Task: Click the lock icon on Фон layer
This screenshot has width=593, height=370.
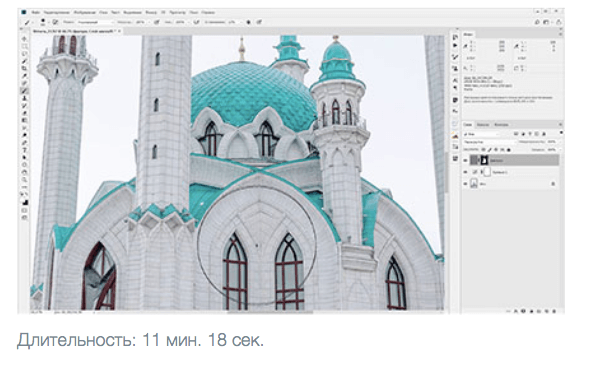Action: tap(553, 184)
